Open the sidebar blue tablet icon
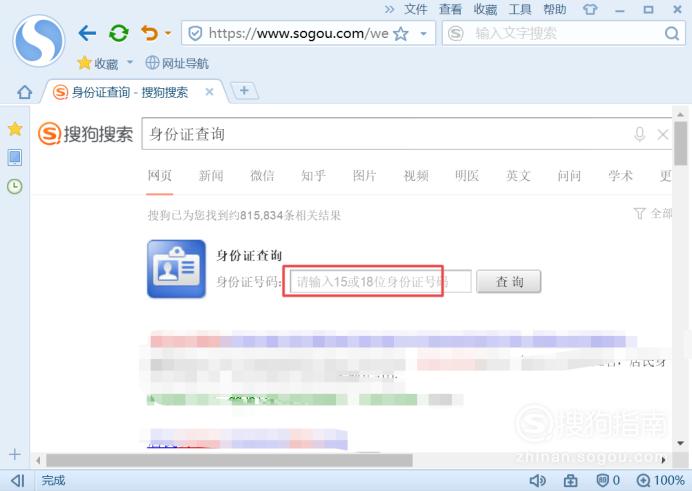The height and width of the screenshot is (491, 692). coord(15,157)
